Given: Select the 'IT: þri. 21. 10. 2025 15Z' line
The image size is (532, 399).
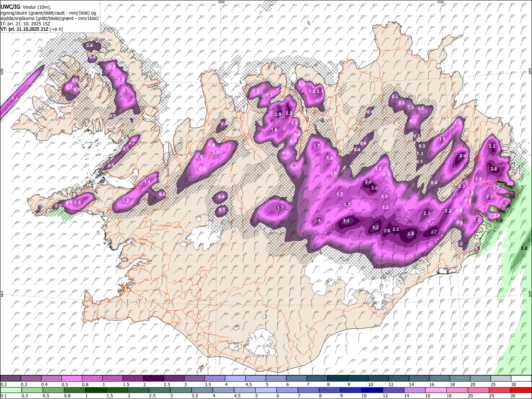Looking at the screenshot, I should [25, 24].
